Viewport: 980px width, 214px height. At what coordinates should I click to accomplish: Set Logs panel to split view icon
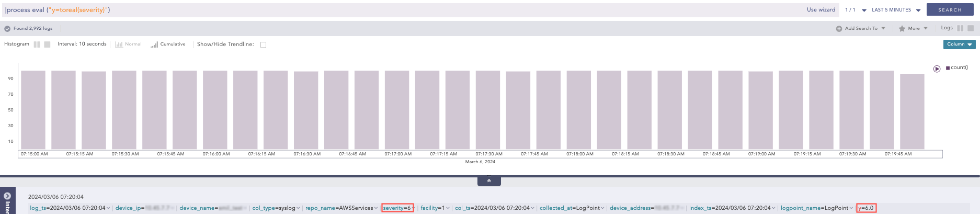pos(960,28)
